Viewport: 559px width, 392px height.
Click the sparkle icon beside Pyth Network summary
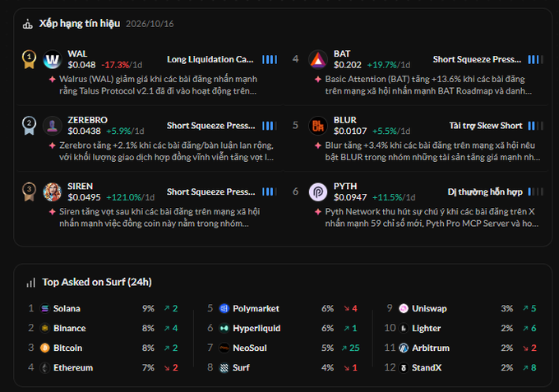(318, 212)
